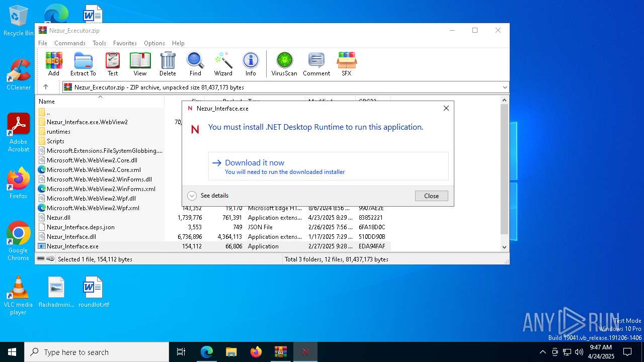The height and width of the screenshot is (362, 644).
Task: Click the Add toolbar icon in WinRAR
Action: tap(54, 64)
